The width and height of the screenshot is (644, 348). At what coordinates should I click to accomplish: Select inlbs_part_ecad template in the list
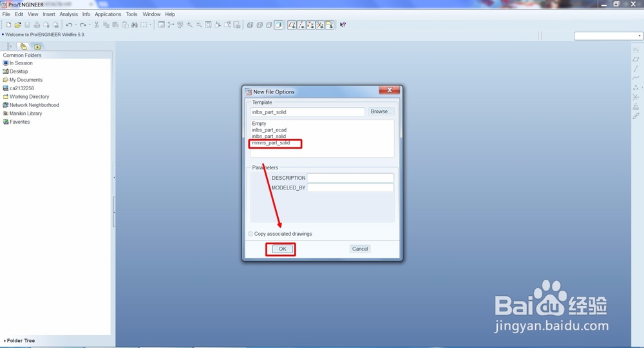(x=269, y=130)
